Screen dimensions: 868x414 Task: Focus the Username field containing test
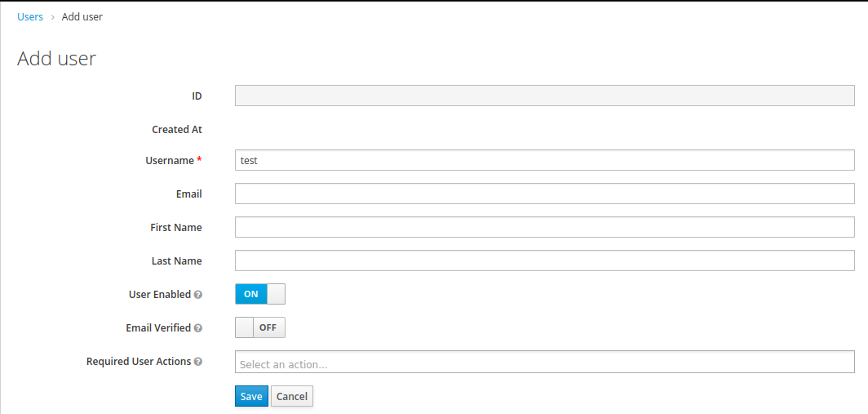click(x=544, y=160)
